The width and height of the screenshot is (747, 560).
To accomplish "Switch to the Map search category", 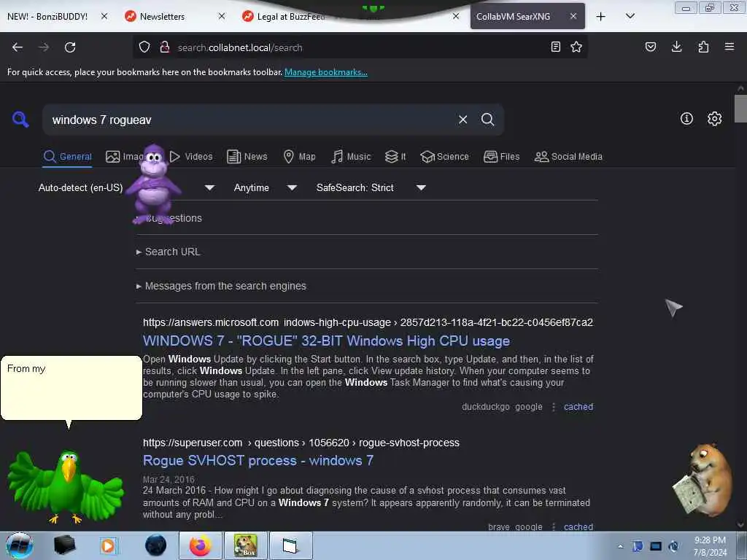I will point(299,157).
